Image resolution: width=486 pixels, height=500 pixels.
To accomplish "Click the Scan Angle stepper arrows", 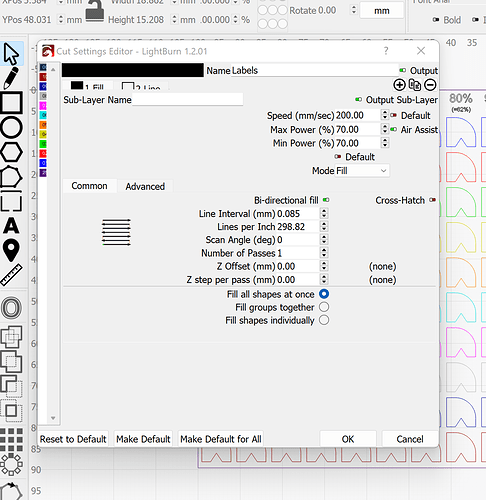I will tap(324, 240).
